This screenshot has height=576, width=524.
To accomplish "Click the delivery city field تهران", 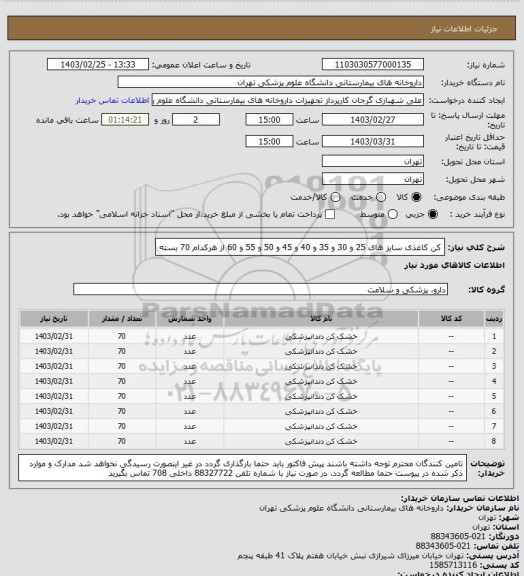I will 373,179.
